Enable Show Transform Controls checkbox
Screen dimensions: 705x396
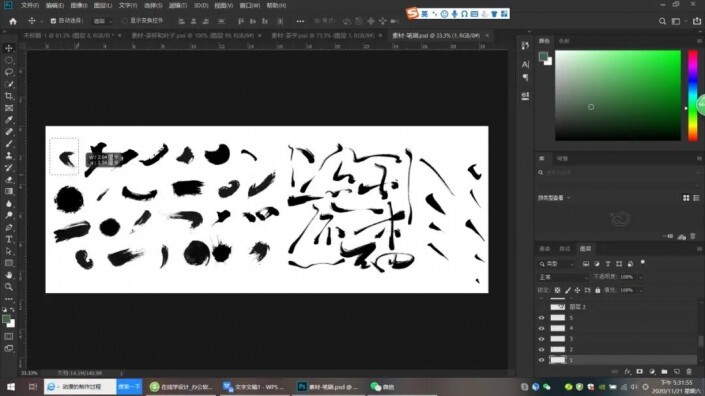pos(125,21)
